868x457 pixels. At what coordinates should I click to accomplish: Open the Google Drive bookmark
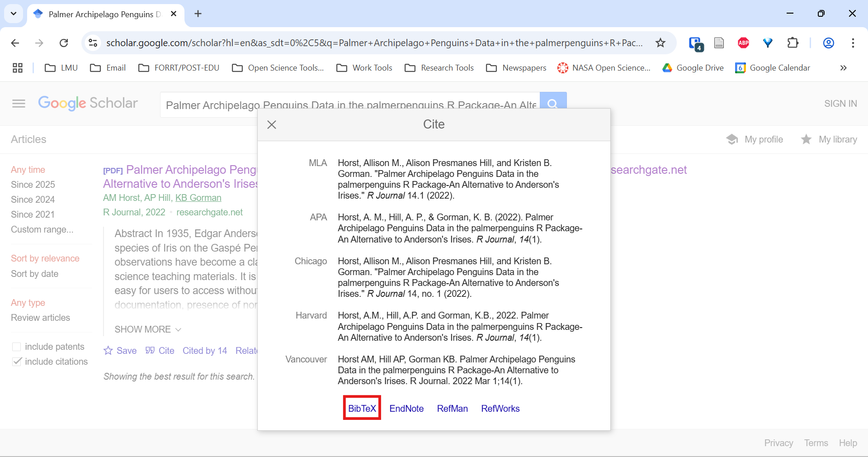(693, 68)
